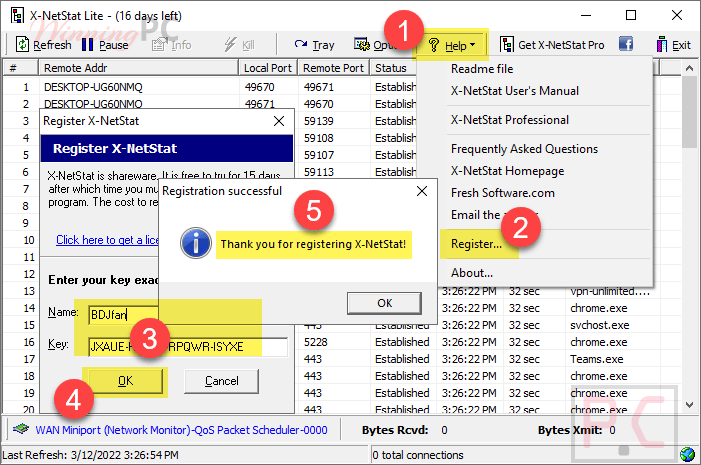Click WAN Miniport adapter text in status bar
This screenshot has height=465, width=701.
point(182,430)
